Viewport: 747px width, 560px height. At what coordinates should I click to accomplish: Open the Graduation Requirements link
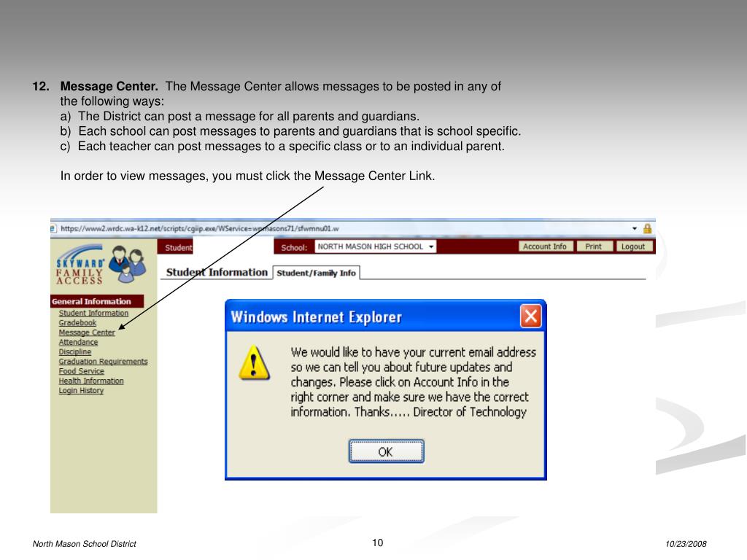click(103, 362)
